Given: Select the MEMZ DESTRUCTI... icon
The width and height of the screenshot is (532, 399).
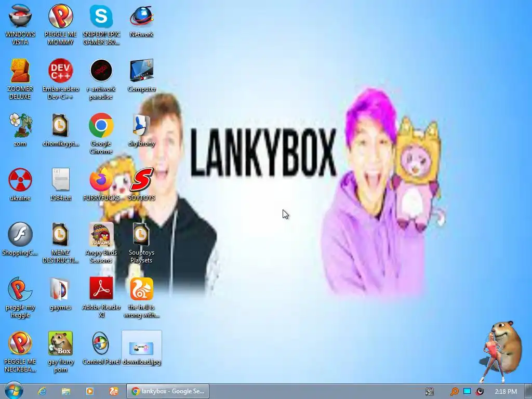Looking at the screenshot, I should click(x=60, y=243).
